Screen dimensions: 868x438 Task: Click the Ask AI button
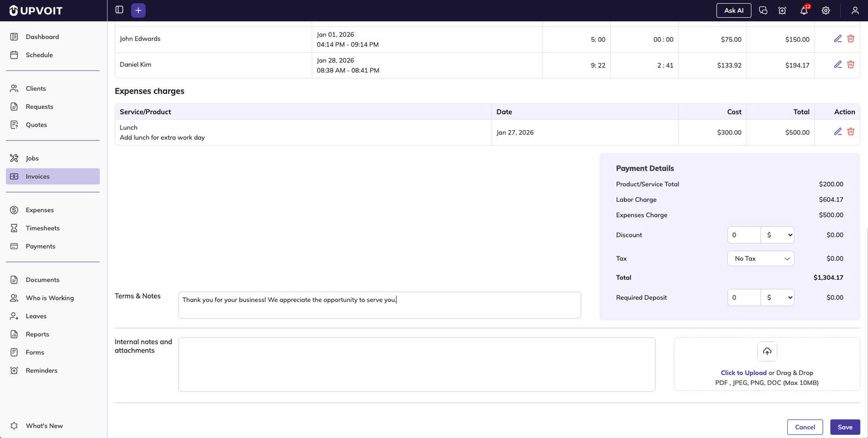733,10
